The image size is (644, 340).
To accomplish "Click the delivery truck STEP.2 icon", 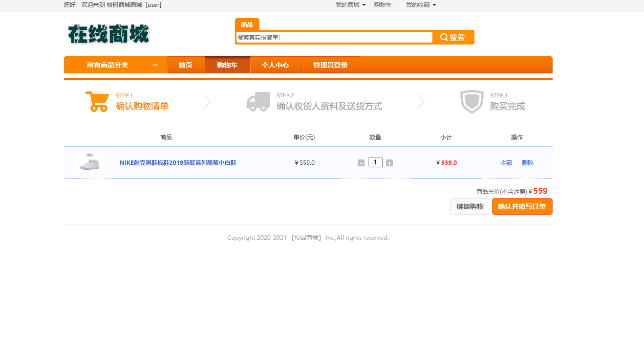I will tap(258, 101).
